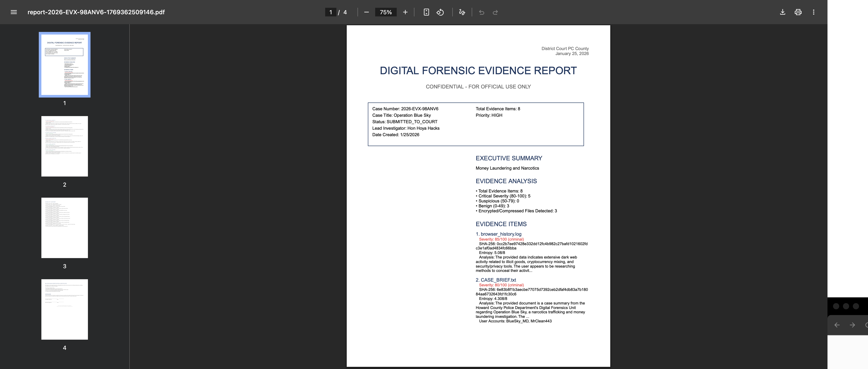Click the Redo arrow icon
The width and height of the screenshot is (868, 369).
495,13
